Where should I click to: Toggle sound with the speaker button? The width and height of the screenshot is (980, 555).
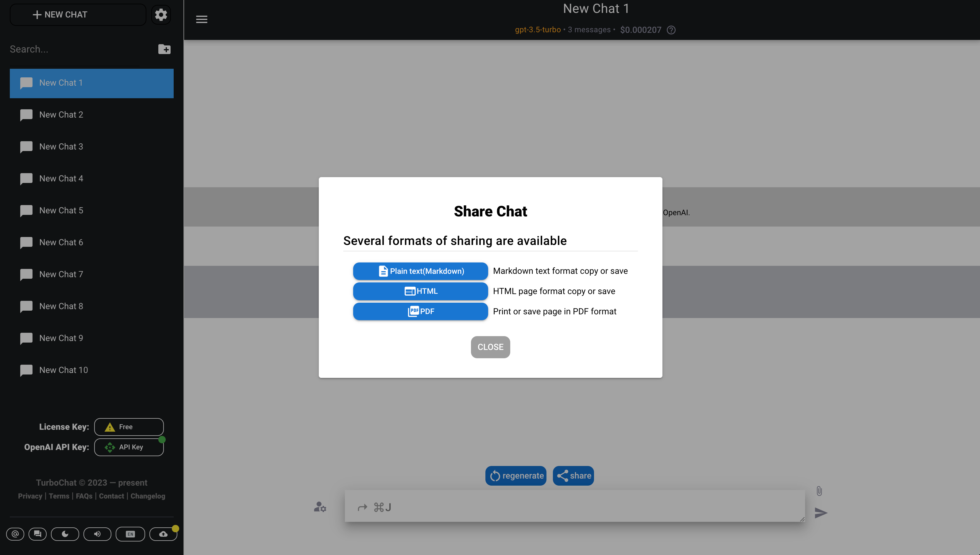coord(97,534)
